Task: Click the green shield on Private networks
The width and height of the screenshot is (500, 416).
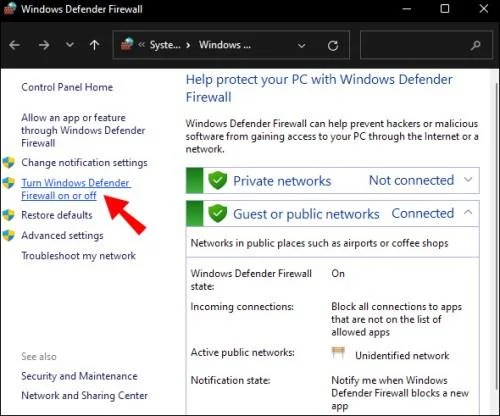Action: [x=217, y=180]
